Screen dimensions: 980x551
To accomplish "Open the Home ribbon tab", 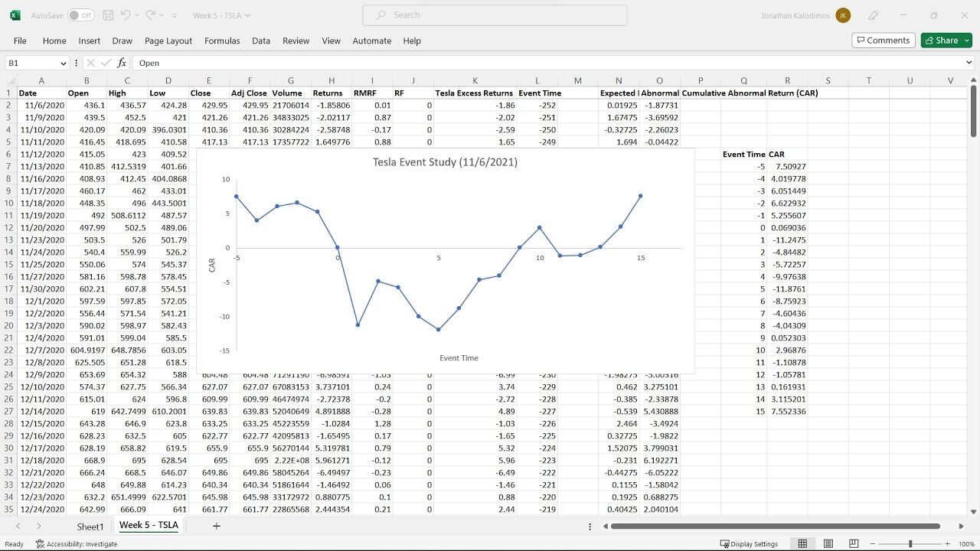I will [x=54, y=41].
